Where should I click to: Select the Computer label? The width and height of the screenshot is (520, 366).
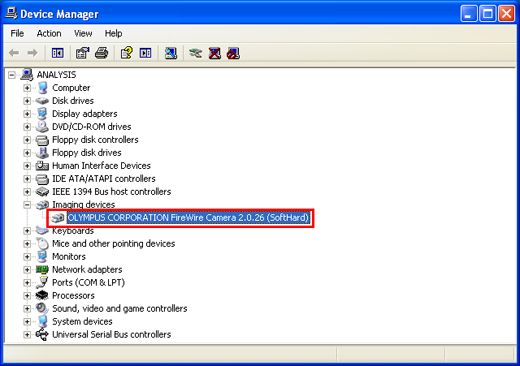click(x=71, y=88)
